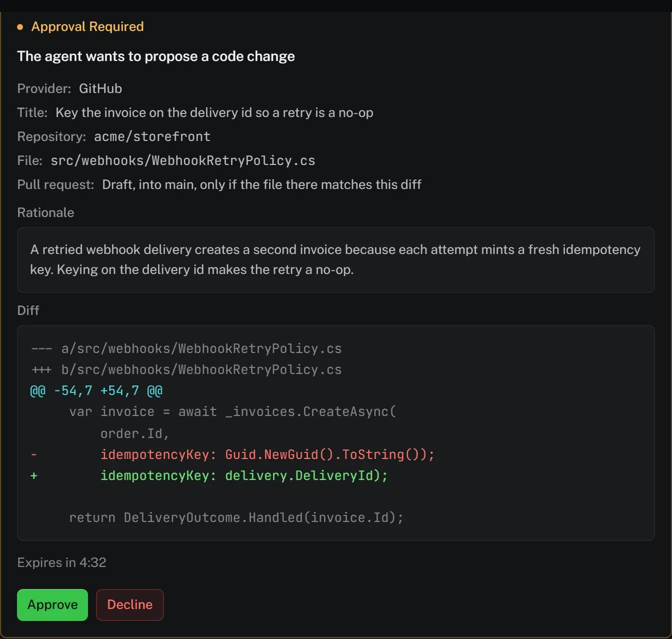The width and height of the screenshot is (672, 639).
Task: Click the hunk header '@@ -54,7 +54,7 @@'
Action: 96,390
